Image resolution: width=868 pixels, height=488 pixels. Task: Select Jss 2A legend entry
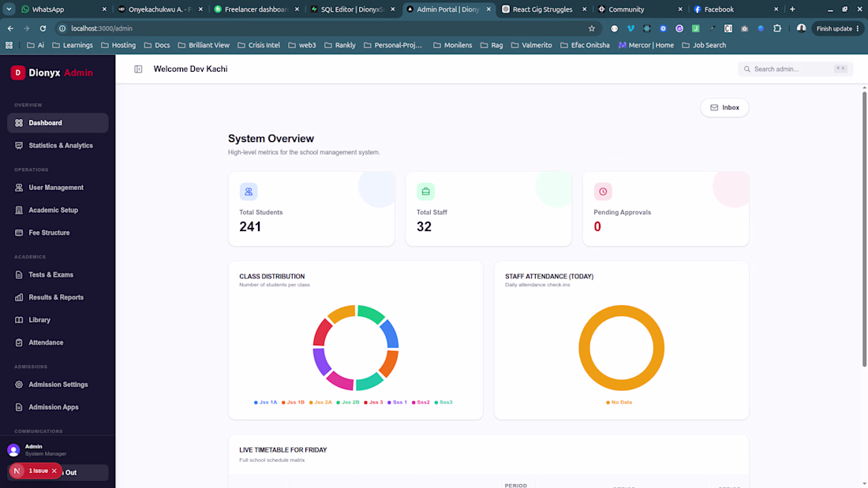(320, 402)
